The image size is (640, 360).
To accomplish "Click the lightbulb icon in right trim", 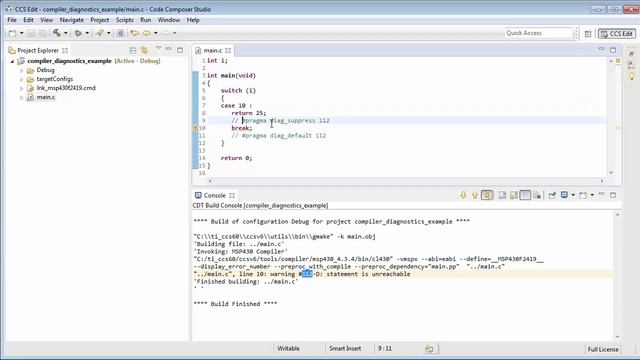I will pyautogui.click(x=631, y=76).
